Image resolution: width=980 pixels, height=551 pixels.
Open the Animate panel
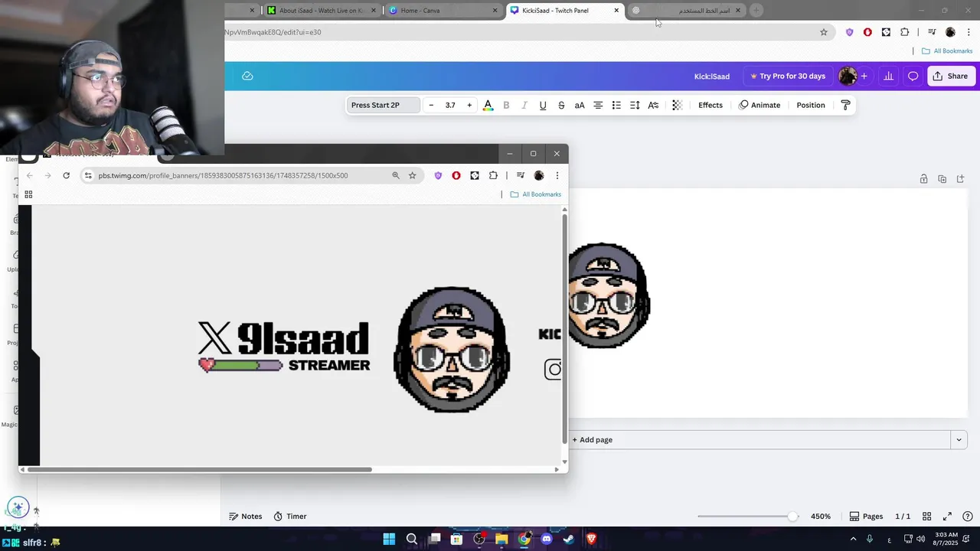[759, 105]
